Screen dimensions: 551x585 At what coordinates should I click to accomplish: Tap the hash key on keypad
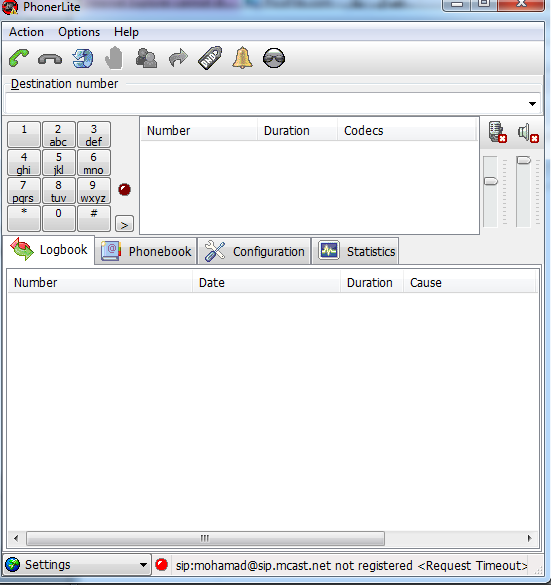94,219
